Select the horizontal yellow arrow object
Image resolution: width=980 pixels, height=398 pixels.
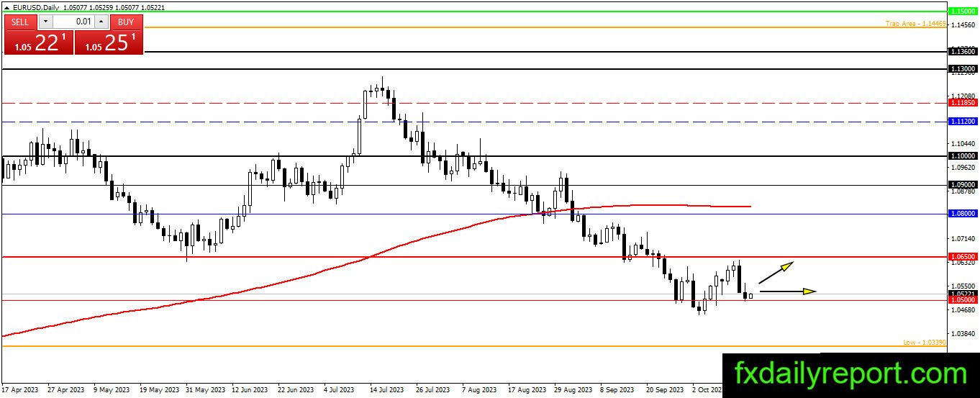tap(788, 291)
